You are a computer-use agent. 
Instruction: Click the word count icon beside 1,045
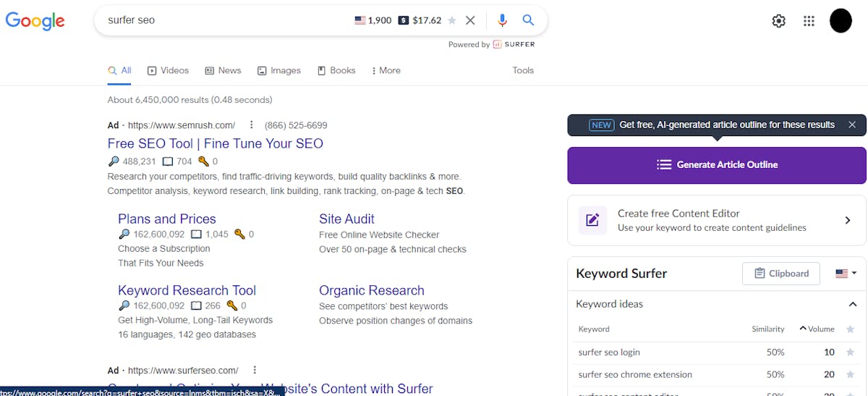(196, 235)
